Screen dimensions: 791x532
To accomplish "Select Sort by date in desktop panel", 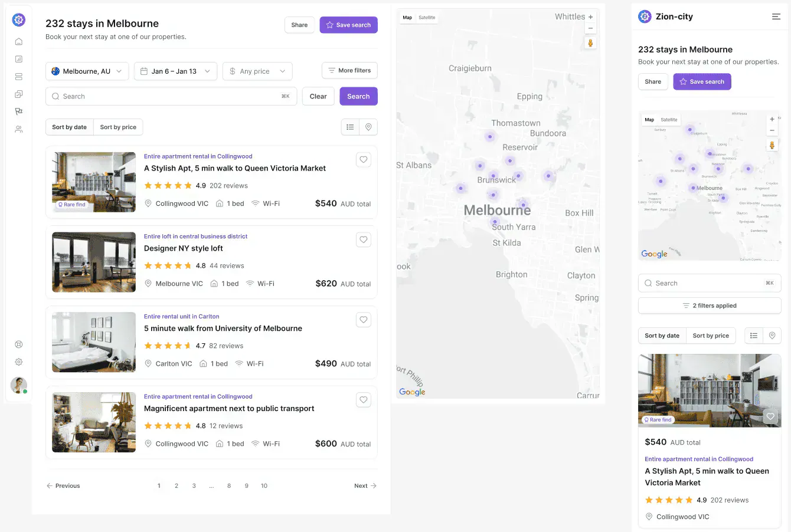I will (x=70, y=127).
